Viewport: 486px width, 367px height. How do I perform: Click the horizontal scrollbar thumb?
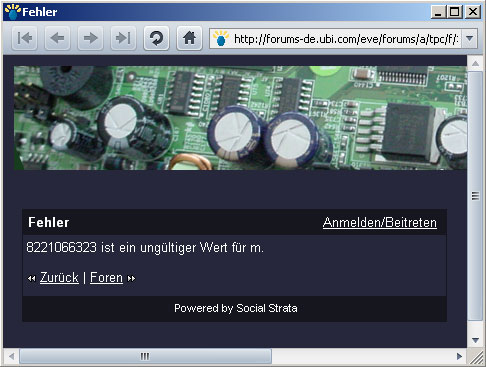click(145, 356)
